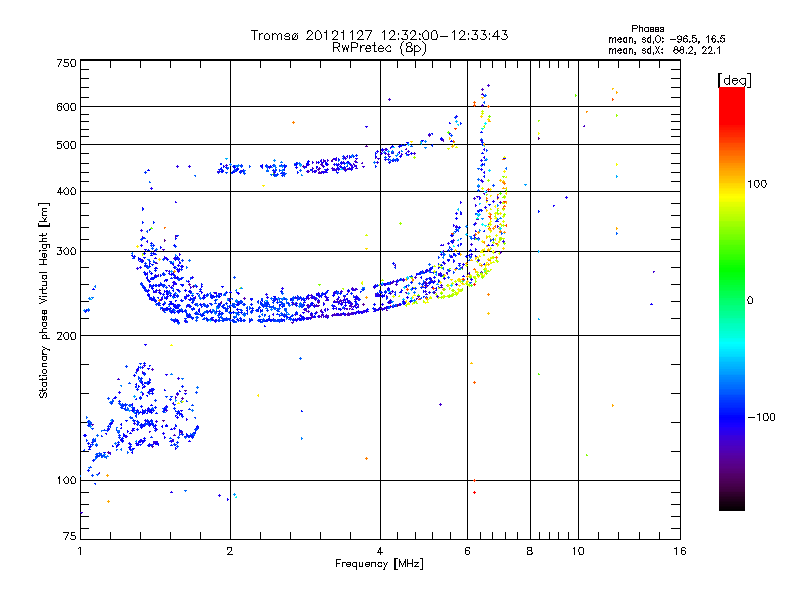This screenshot has width=800, height=600.
Task: Click the y-axis tick label '400'
Action: pyautogui.click(x=67, y=192)
